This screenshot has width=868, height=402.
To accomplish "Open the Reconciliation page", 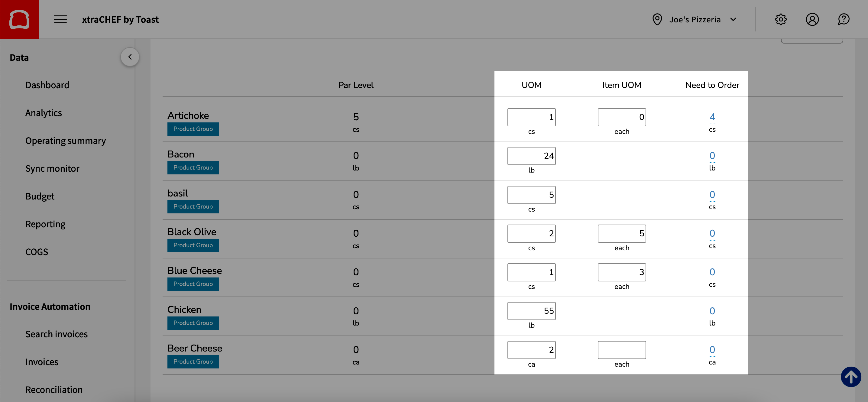I will coord(54,390).
